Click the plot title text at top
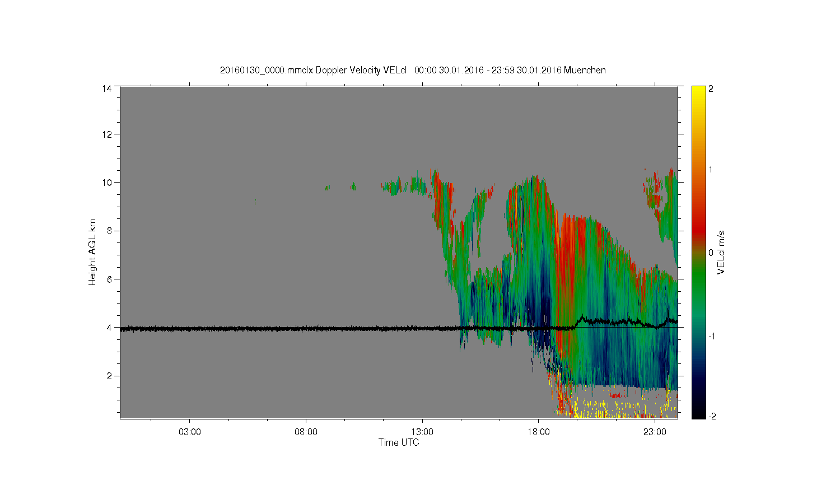This screenshot has width=840, height=504. pyautogui.click(x=413, y=70)
